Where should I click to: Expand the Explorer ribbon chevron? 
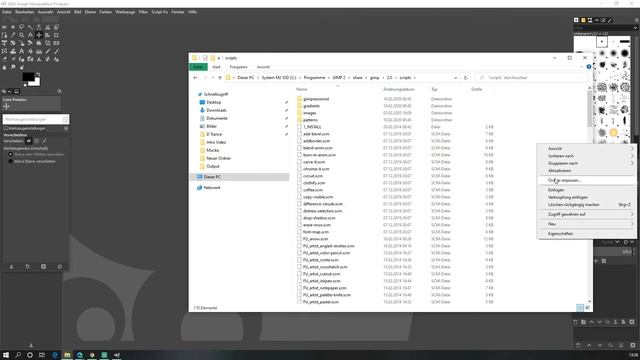[581, 67]
